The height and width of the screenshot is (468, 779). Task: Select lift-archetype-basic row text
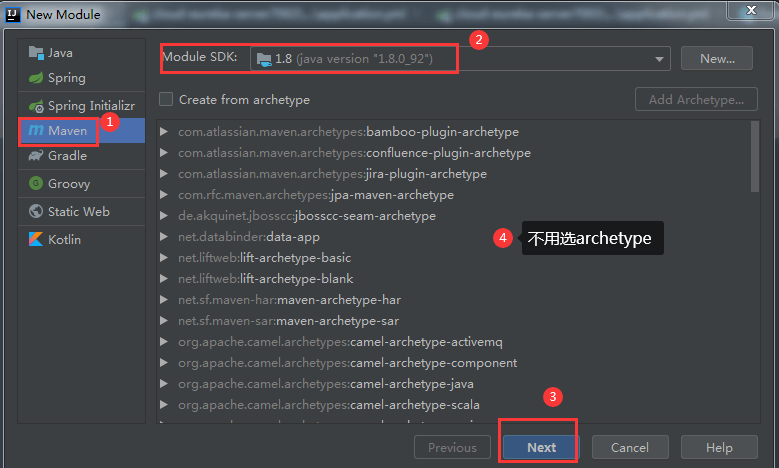[x=265, y=257]
